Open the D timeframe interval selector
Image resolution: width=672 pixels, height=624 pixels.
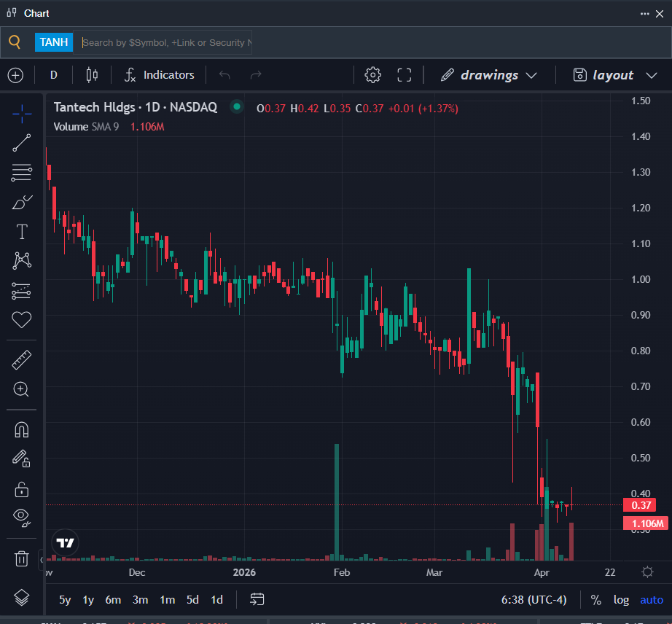point(53,75)
